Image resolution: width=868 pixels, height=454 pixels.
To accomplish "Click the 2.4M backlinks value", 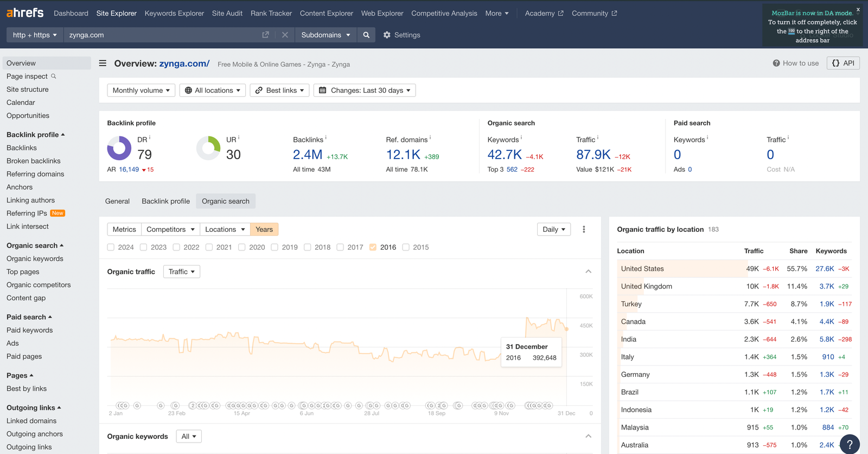I will [308, 155].
